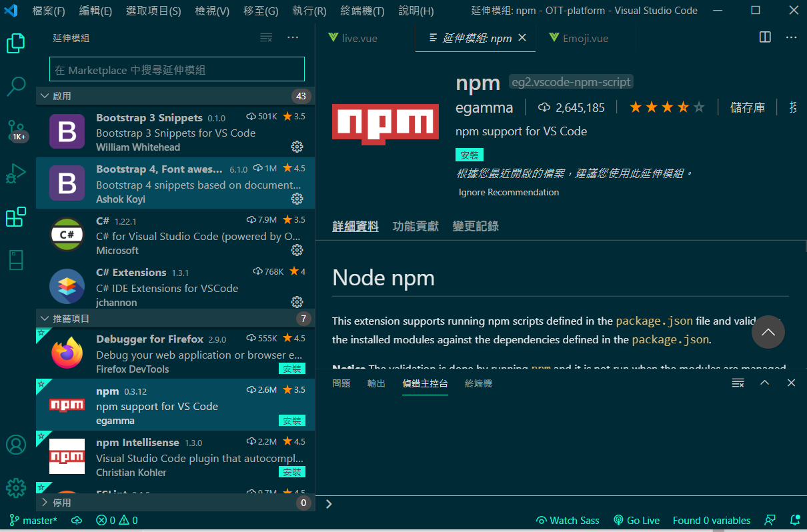The height and width of the screenshot is (532, 807).
Task: Click the clear extensions search results icon
Action: (266, 38)
